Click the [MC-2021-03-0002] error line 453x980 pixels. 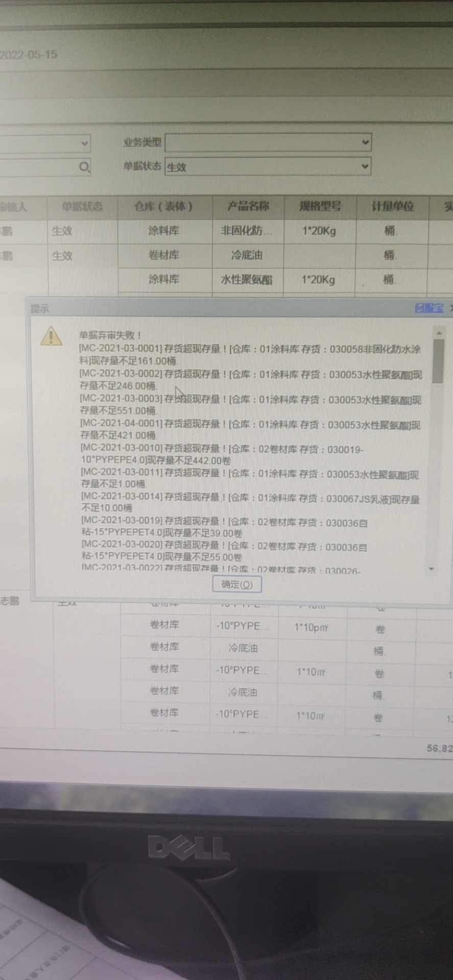click(251, 380)
